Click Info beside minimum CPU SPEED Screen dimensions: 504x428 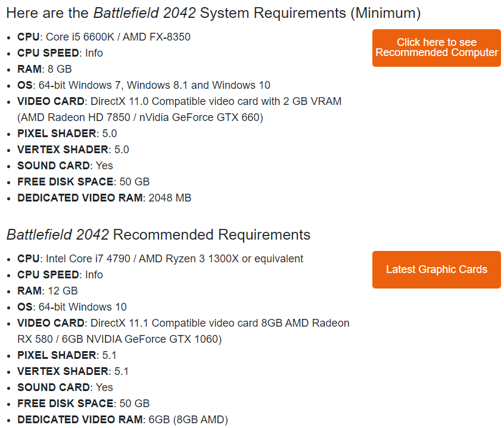94,53
